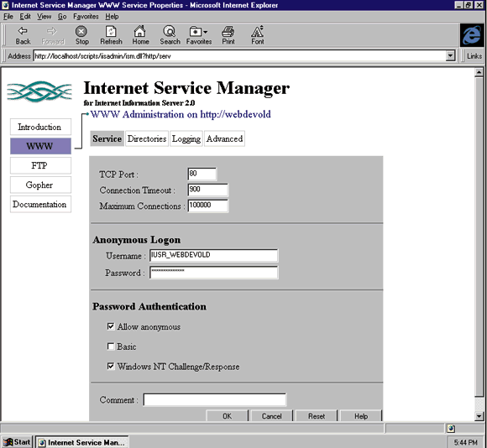This screenshot has height=448, width=487.
Task: Click the Internet Service Manager knot logo
Action: click(x=39, y=91)
